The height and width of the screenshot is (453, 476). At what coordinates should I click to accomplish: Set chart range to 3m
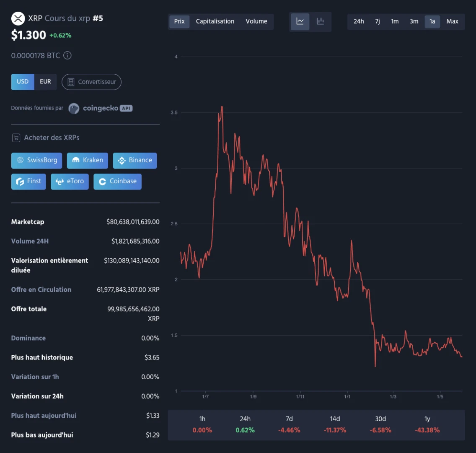tap(414, 21)
